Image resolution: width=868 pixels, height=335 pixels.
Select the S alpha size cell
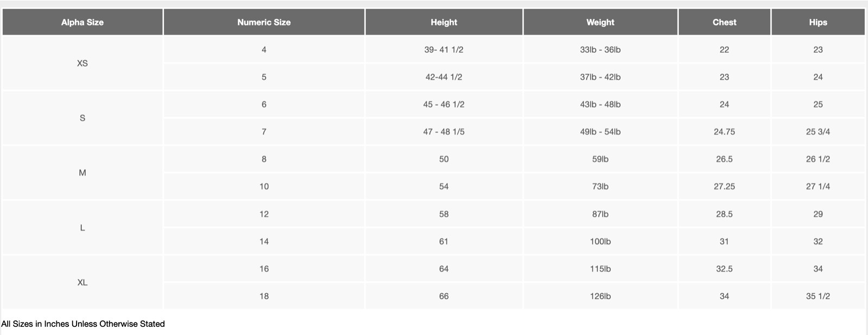pos(82,118)
